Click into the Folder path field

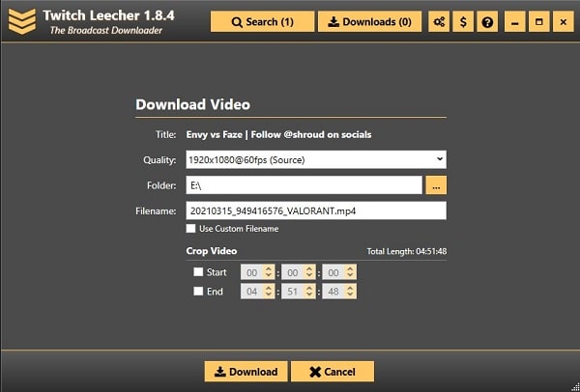304,185
